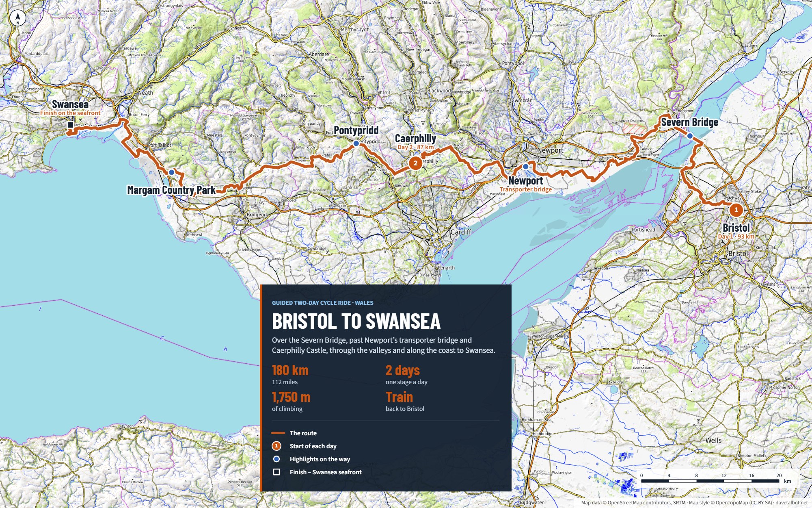Click the Severn Bridge map label
The image size is (812, 508).
689,122
